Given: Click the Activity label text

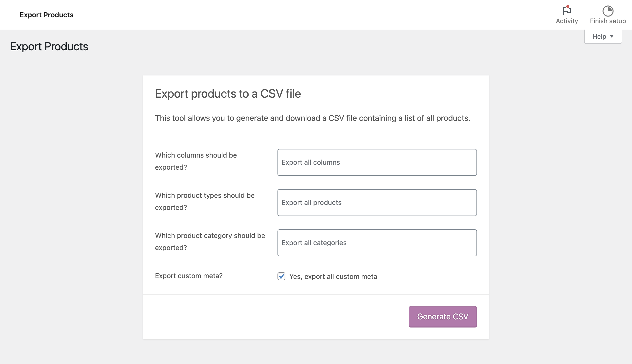Looking at the screenshot, I should tap(567, 21).
